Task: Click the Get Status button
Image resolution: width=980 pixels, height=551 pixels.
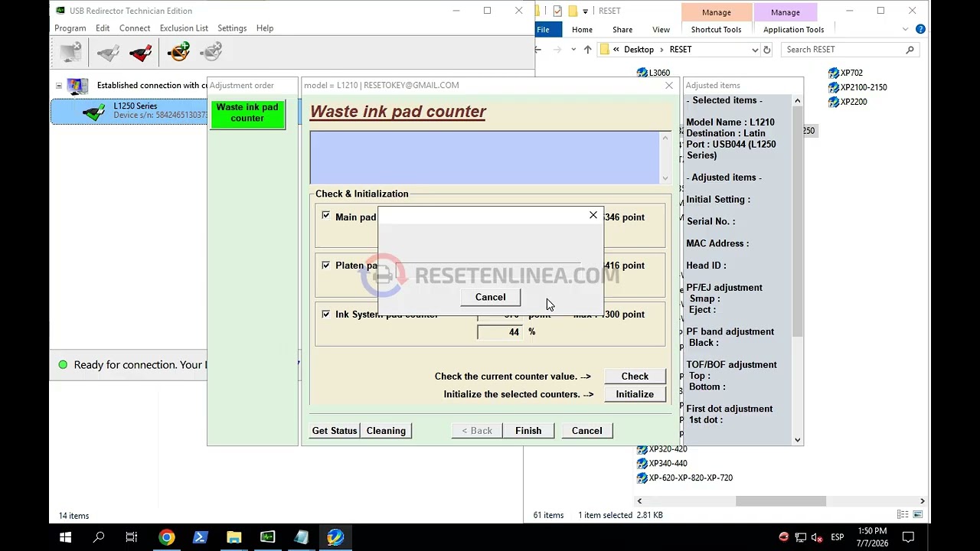Action: pos(335,431)
